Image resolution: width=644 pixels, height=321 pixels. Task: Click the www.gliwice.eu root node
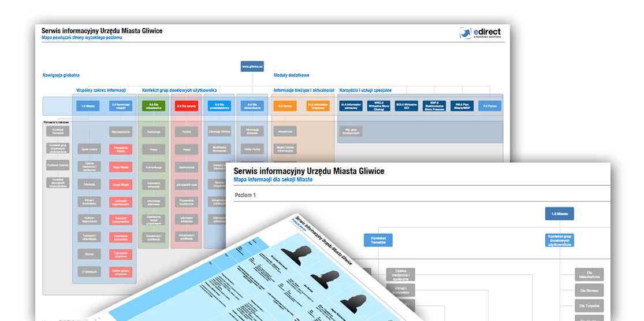[x=252, y=67]
